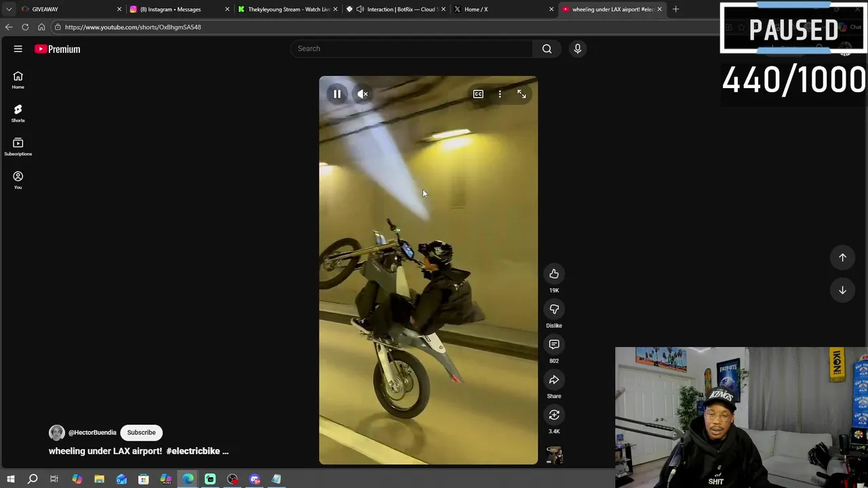
Task: Pause the playing Short
Action: (337, 94)
